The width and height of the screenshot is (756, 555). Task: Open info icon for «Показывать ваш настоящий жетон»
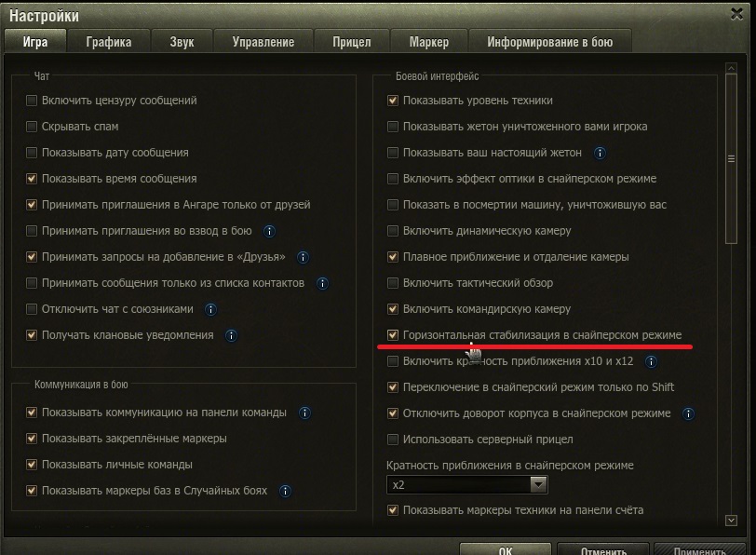click(600, 154)
